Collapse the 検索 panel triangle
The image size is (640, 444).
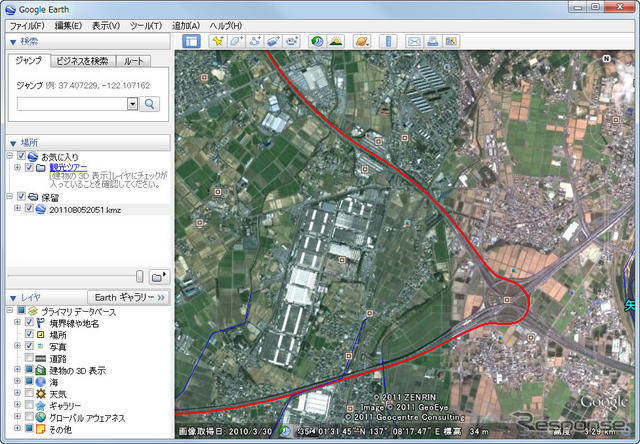(13, 42)
